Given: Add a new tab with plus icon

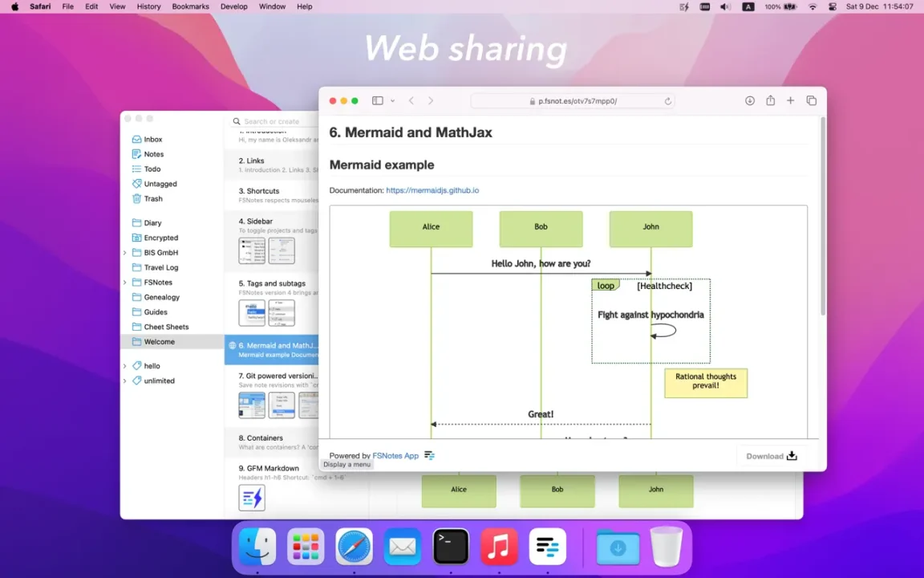Looking at the screenshot, I should click(x=790, y=101).
